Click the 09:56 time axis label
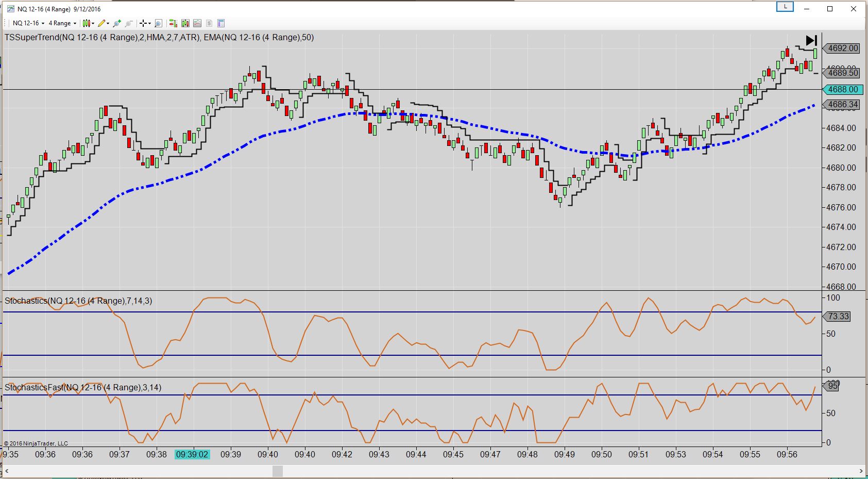 click(787, 454)
